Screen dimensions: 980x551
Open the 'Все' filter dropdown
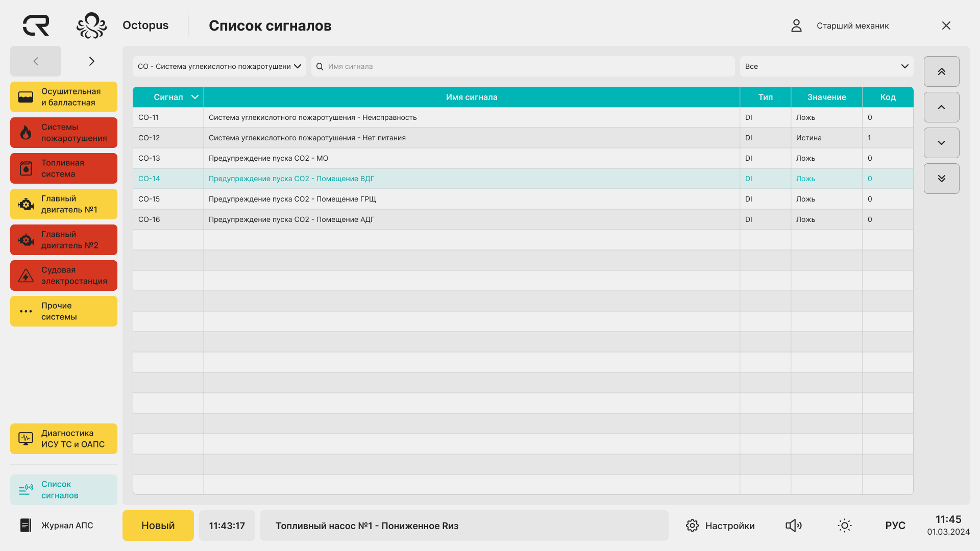826,66
